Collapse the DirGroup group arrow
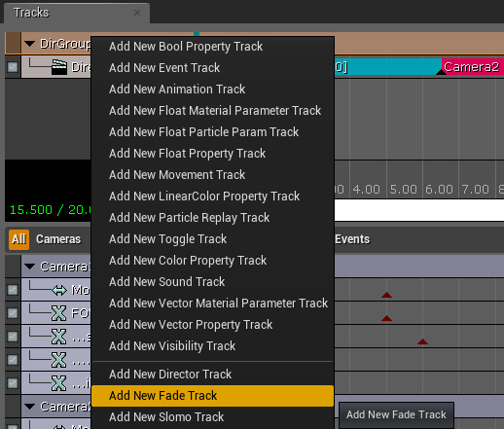Screen dimensions: 504x429 coord(30,44)
